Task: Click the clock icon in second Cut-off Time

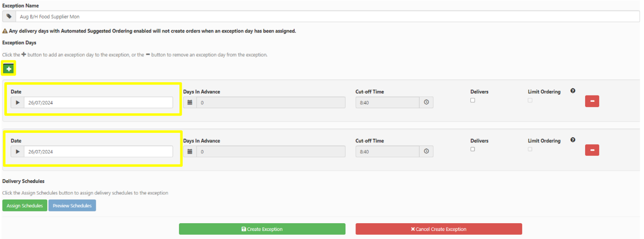Action: tap(426, 152)
